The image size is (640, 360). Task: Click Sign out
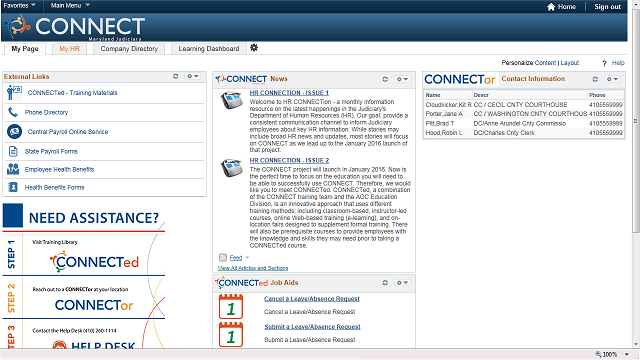pyautogui.click(x=607, y=7)
